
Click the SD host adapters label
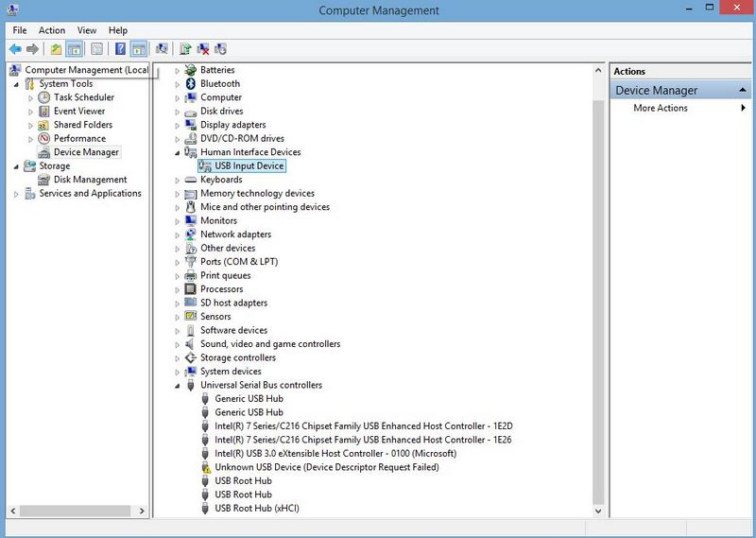point(233,303)
